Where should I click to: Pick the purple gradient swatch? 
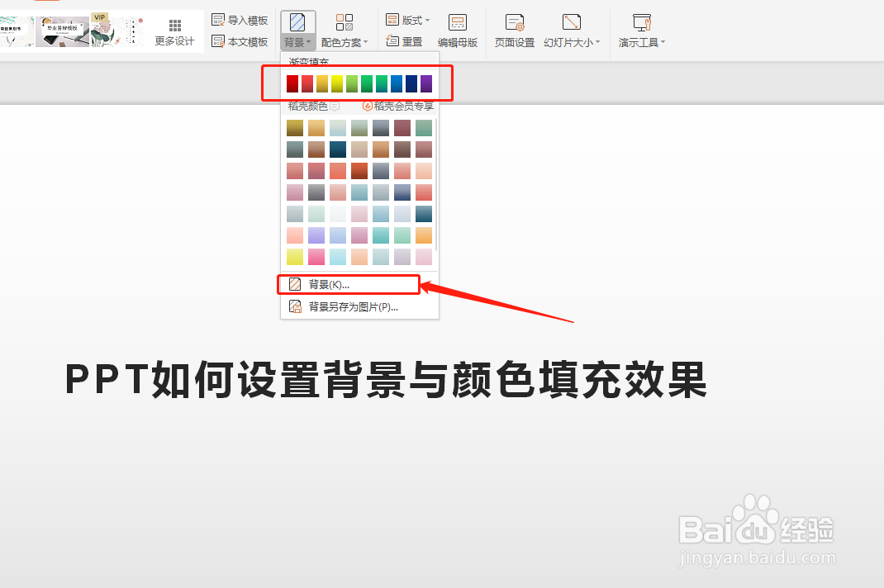tap(425, 83)
